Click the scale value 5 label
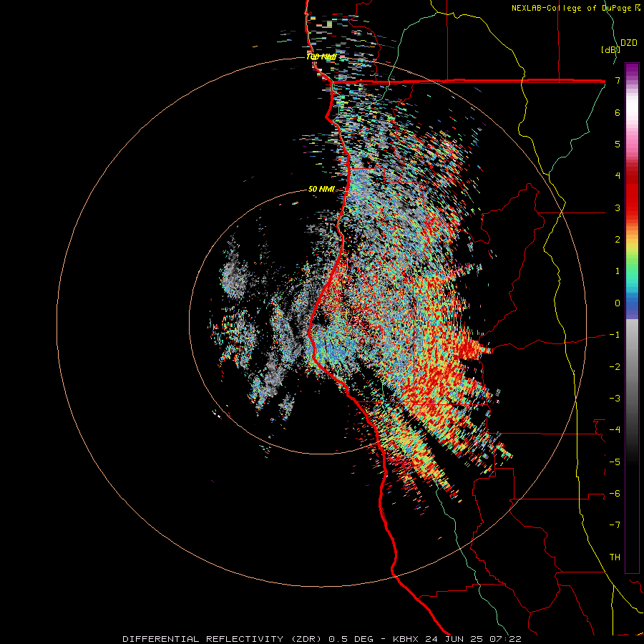The height and width of the screenshot is (644, 644). (618, 144)
